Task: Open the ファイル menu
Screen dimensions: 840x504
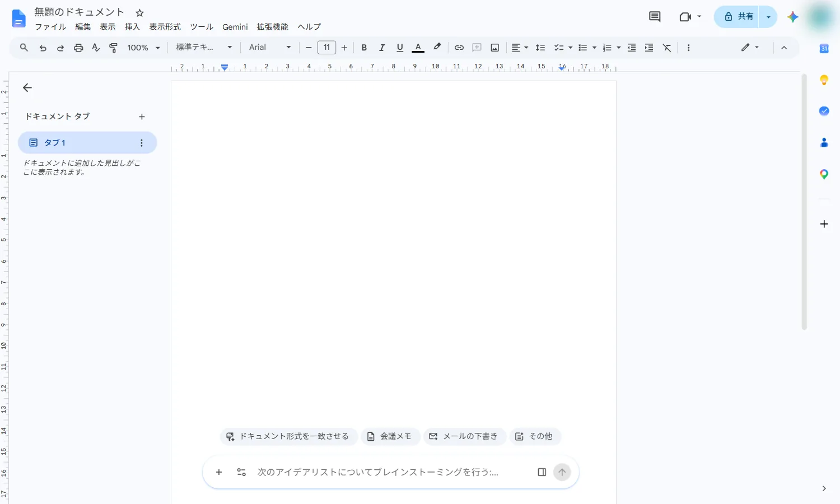Action: click(x=50, y=27)
